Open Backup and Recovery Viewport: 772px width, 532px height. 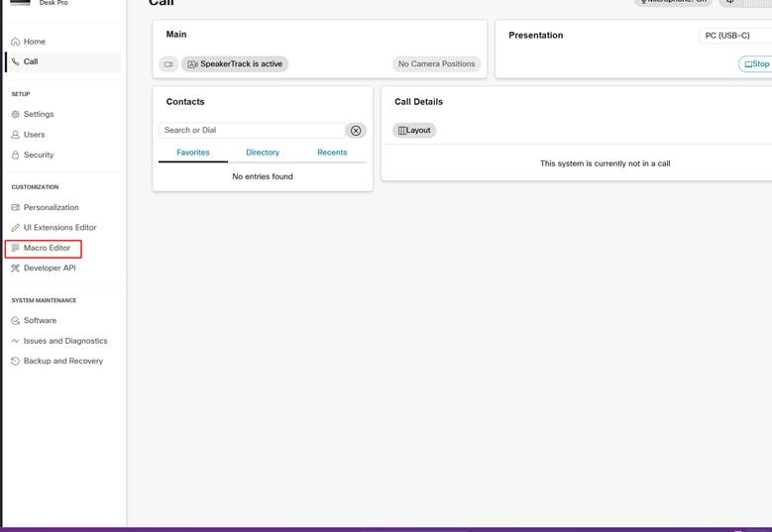pos(62,361)
